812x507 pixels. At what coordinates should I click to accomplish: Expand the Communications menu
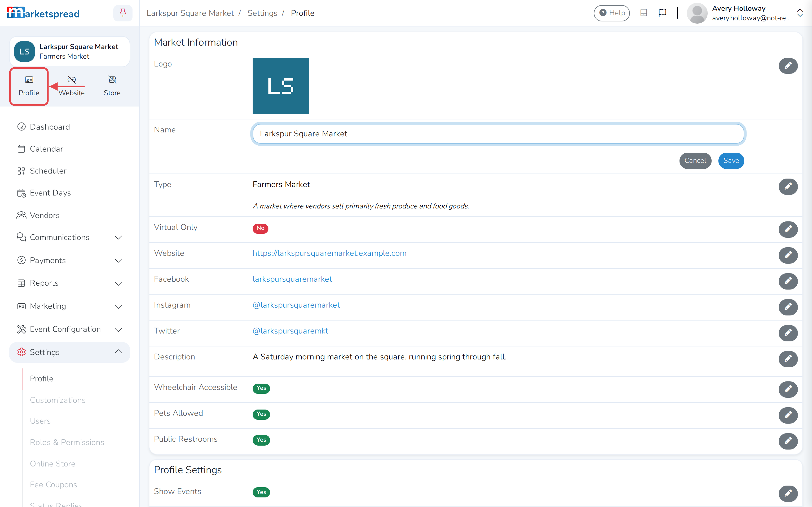click(69, 237)
